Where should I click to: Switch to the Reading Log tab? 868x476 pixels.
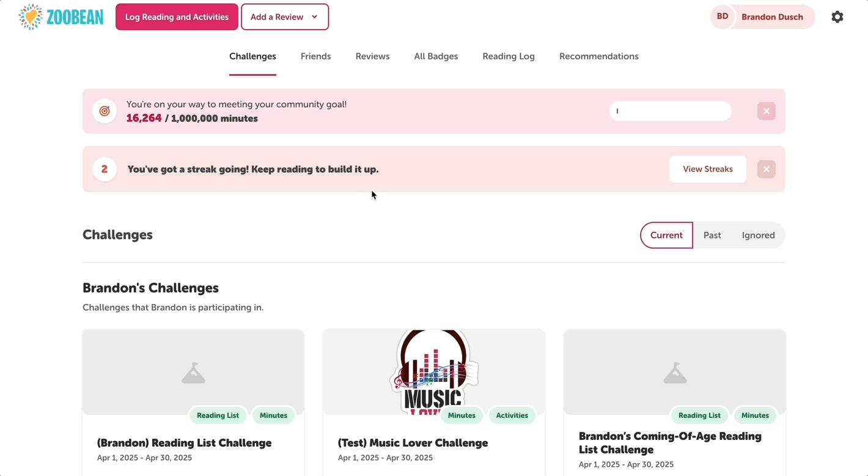508,56
